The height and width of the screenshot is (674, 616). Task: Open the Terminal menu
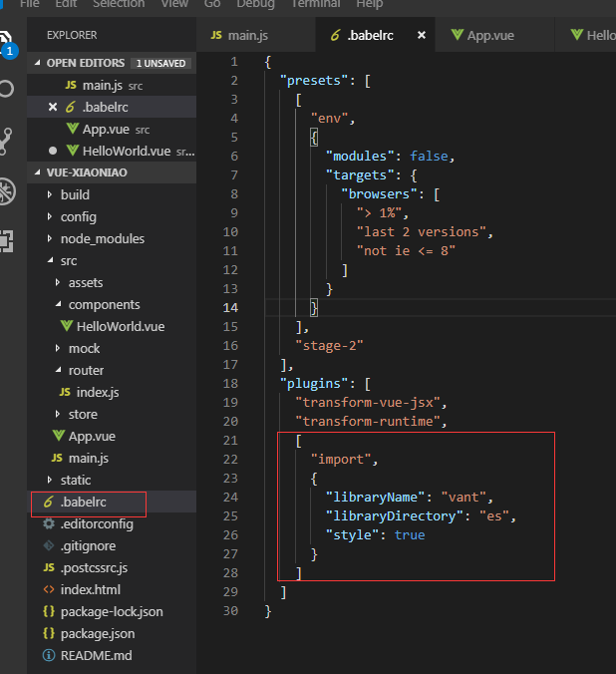(x=315, y=4)
